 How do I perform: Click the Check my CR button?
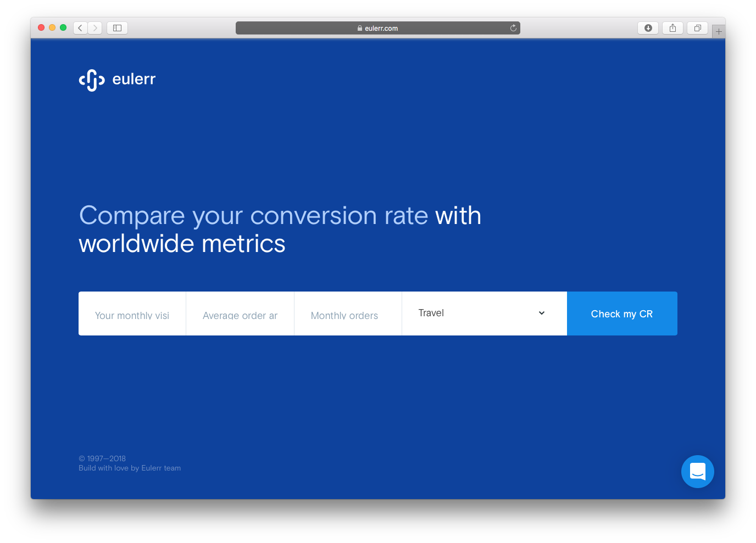click(x=622, y=314)
